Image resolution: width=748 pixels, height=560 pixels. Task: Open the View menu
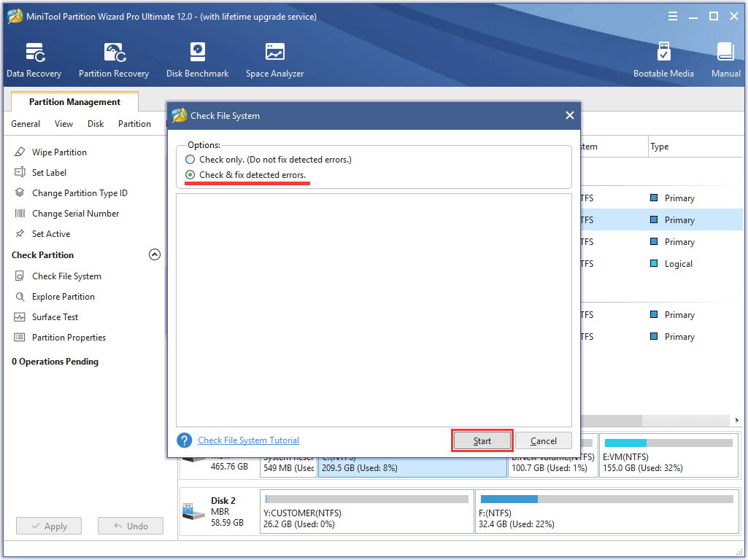coord(64,124)
